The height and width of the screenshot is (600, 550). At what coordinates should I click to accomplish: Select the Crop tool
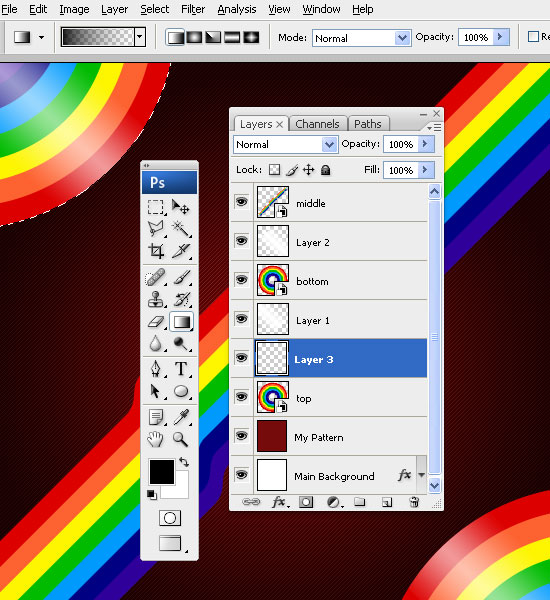155,251
